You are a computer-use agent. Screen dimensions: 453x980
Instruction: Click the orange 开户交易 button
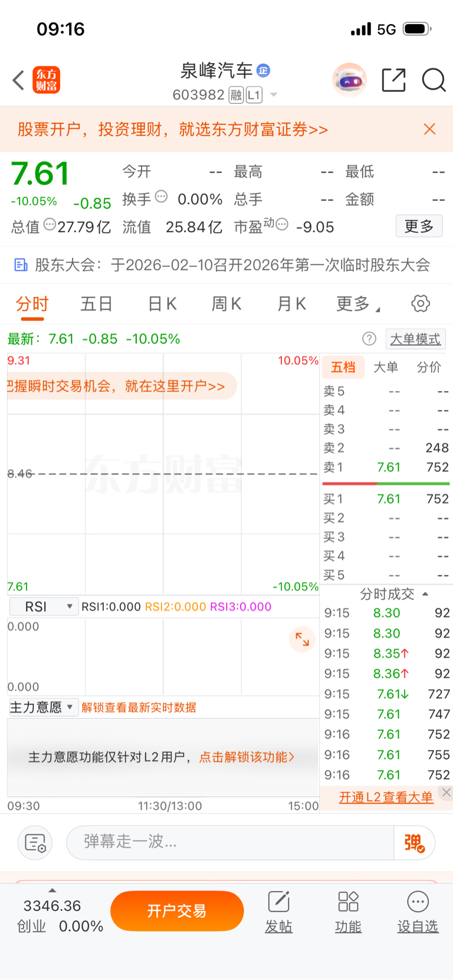tap(177, 911)
